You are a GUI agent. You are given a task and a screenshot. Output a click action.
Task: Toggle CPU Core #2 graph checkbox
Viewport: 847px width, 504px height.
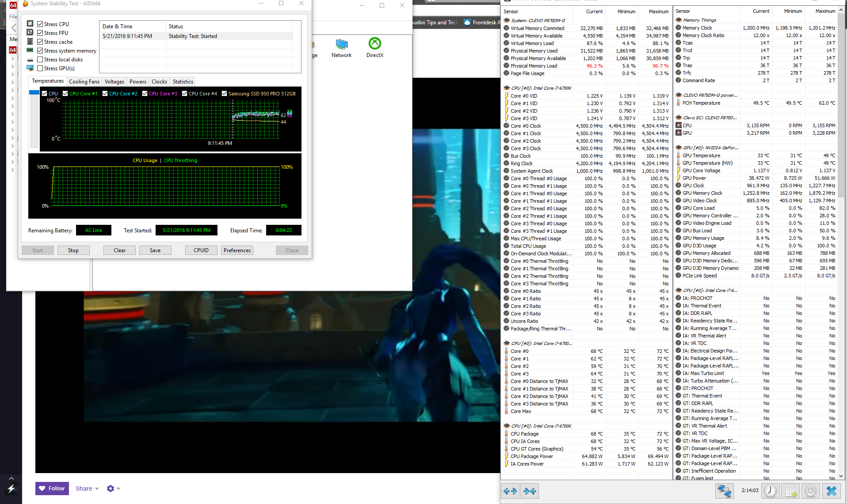tap(105, 94)
